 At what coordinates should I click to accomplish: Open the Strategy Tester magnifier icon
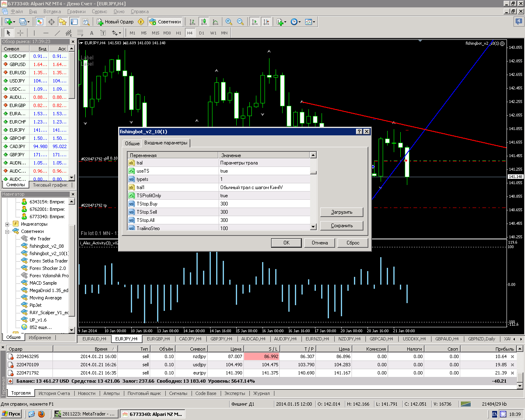86,22
